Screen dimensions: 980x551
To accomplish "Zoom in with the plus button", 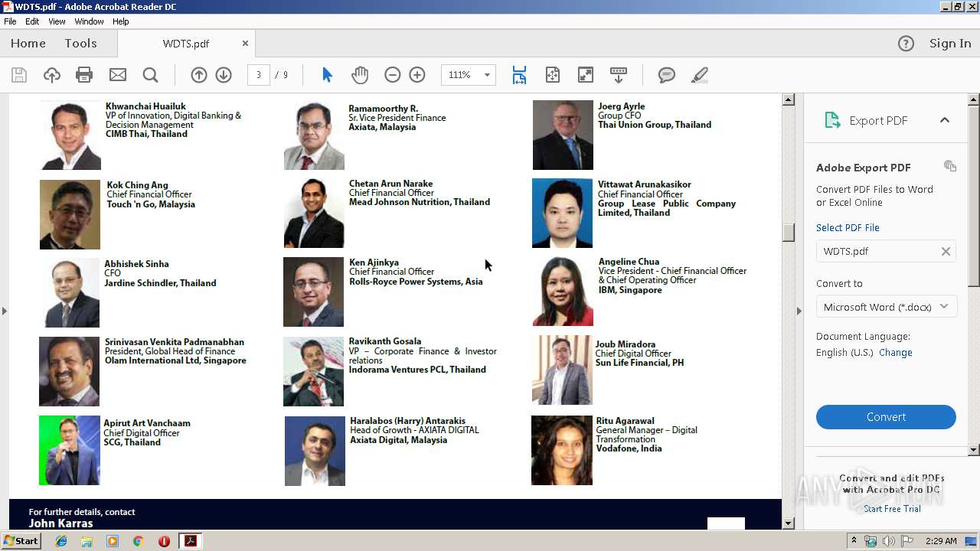I will click(417, 75).
